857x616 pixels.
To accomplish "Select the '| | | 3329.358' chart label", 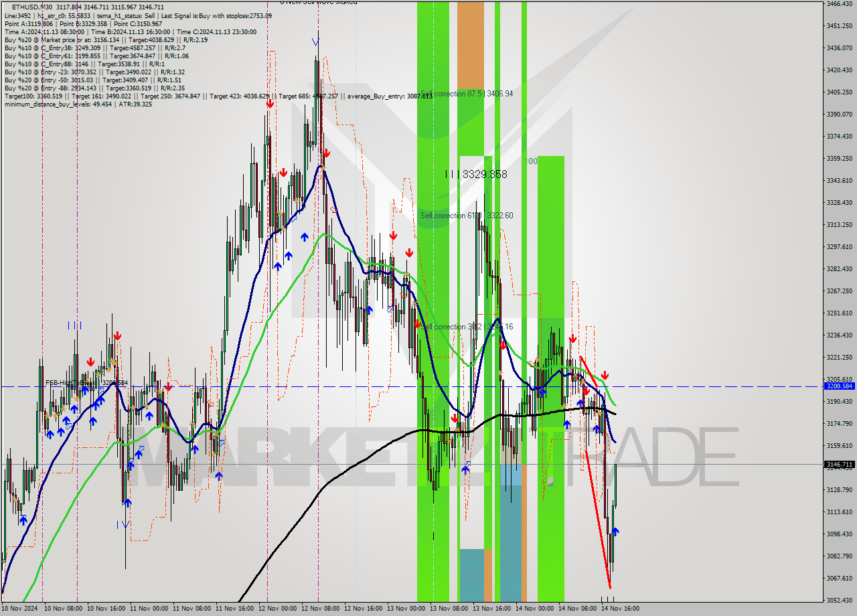I will [476, 174].
